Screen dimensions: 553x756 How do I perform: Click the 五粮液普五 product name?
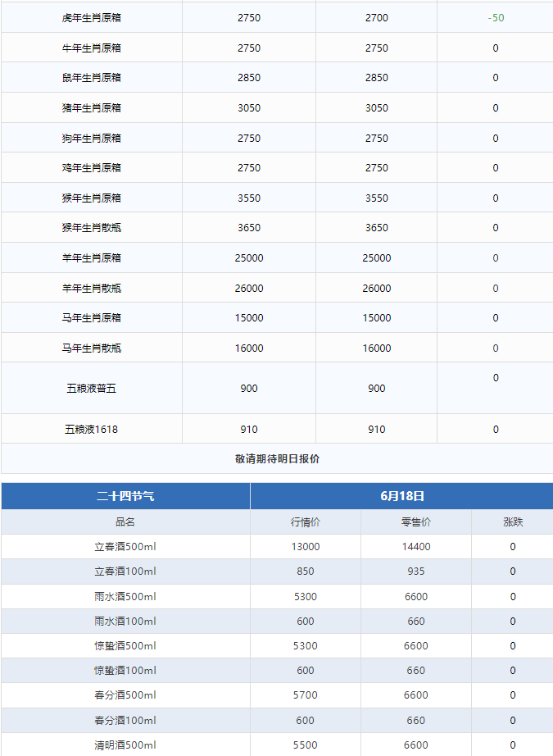92,389
